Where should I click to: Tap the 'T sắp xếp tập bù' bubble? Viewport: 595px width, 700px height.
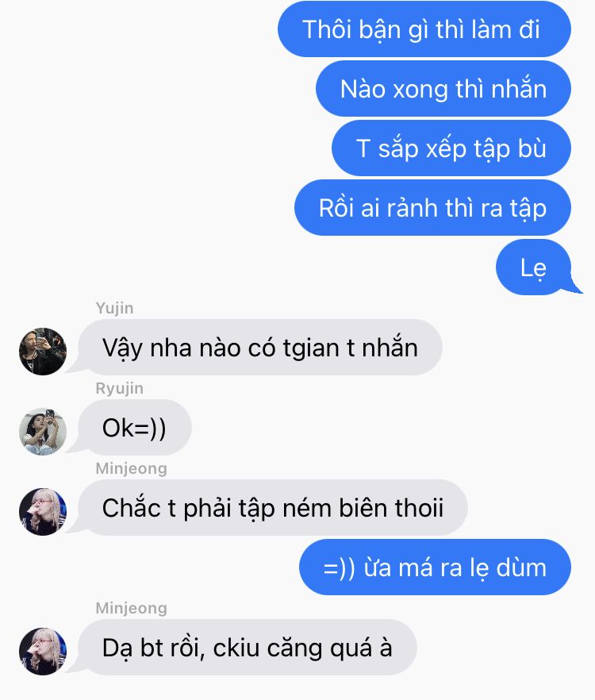(451, 148)
